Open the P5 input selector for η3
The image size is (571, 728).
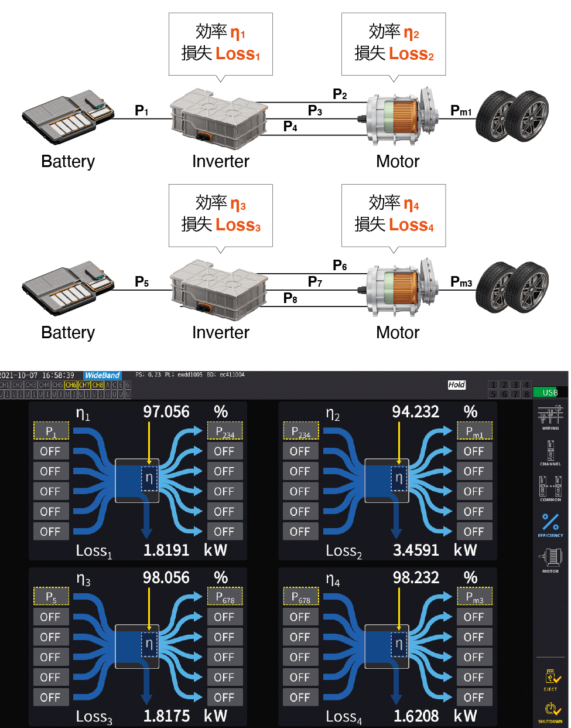pos(52,597)
